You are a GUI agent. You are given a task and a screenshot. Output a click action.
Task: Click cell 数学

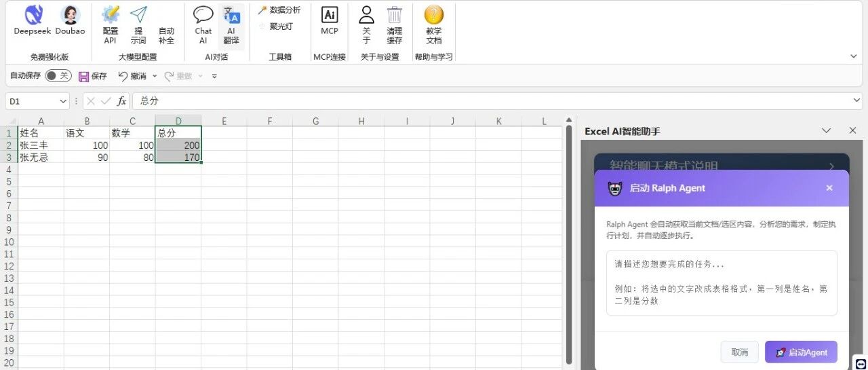[132, 133]
